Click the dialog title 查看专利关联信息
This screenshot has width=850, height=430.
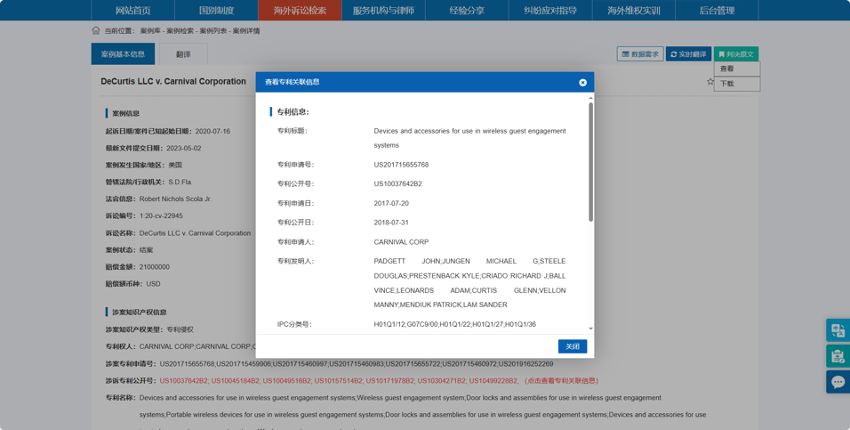[292, 82]
